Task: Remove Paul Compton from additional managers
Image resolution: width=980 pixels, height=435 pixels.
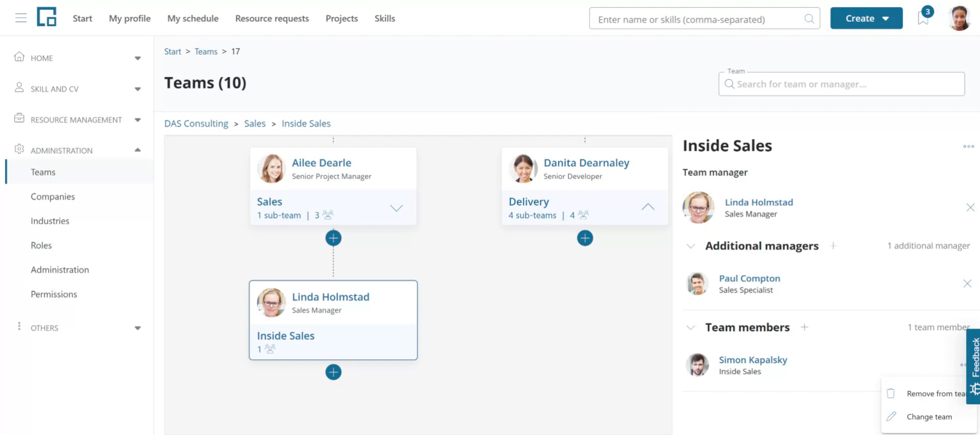Action: (x=967, y=284)
